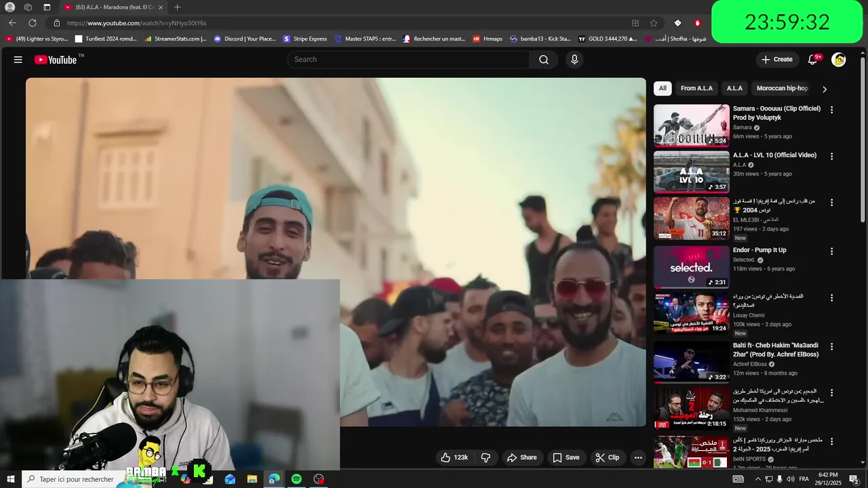The image size is (868, 488).
Task: Open options for Louay Cherni video
Action: (832, 298)
